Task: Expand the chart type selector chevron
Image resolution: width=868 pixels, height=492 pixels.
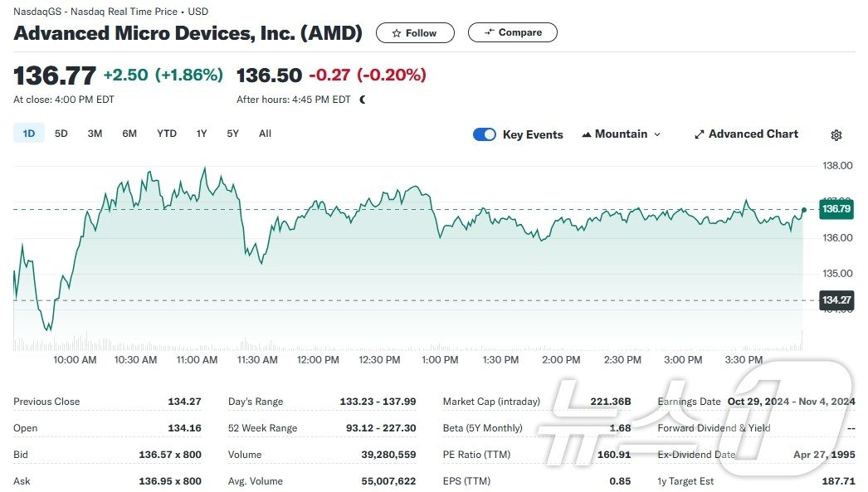Action: click(656, 134)
